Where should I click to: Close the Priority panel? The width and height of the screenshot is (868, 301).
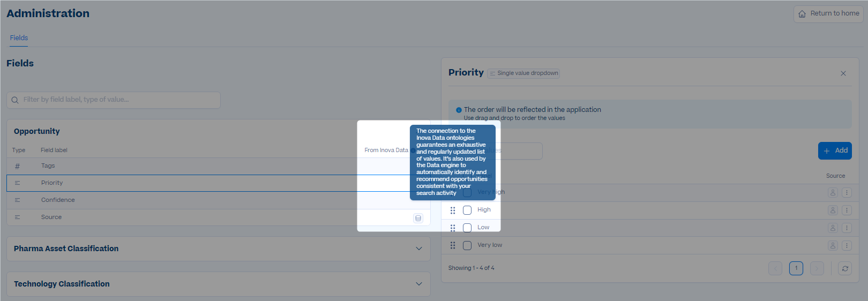[x=843, y=73]
